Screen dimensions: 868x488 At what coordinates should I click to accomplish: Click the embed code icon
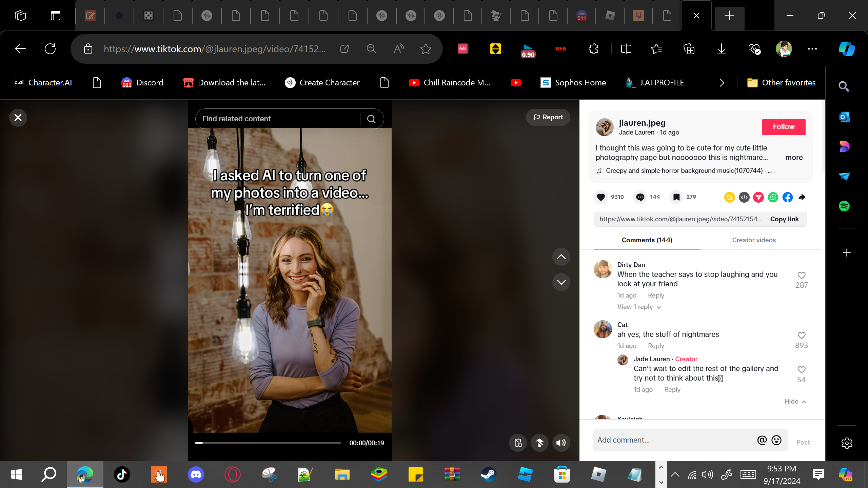pos(744,197)
